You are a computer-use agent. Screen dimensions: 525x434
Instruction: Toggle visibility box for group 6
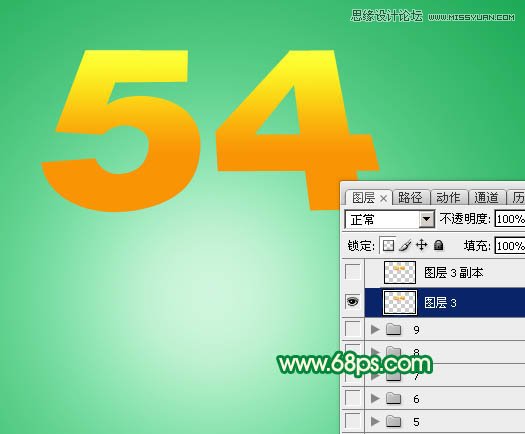point(353,398)
